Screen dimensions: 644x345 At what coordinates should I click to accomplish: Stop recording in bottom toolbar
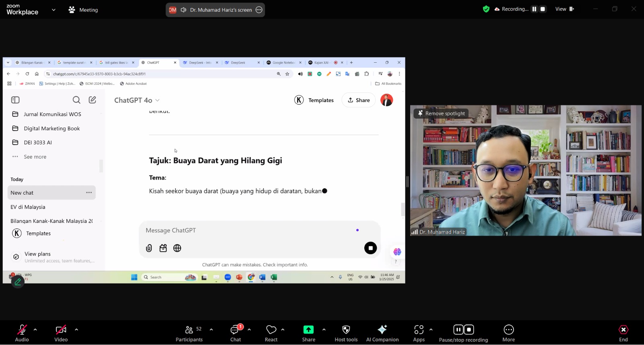[x=469, y=330]
